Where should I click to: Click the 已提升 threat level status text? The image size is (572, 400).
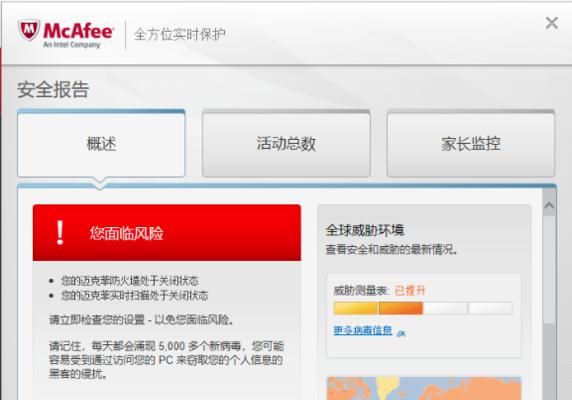[x=410, y=291]
